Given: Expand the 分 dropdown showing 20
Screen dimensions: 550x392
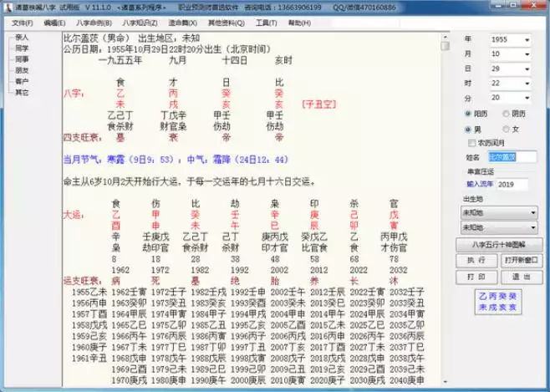Looking at the screenshot, I should point(527,98).
